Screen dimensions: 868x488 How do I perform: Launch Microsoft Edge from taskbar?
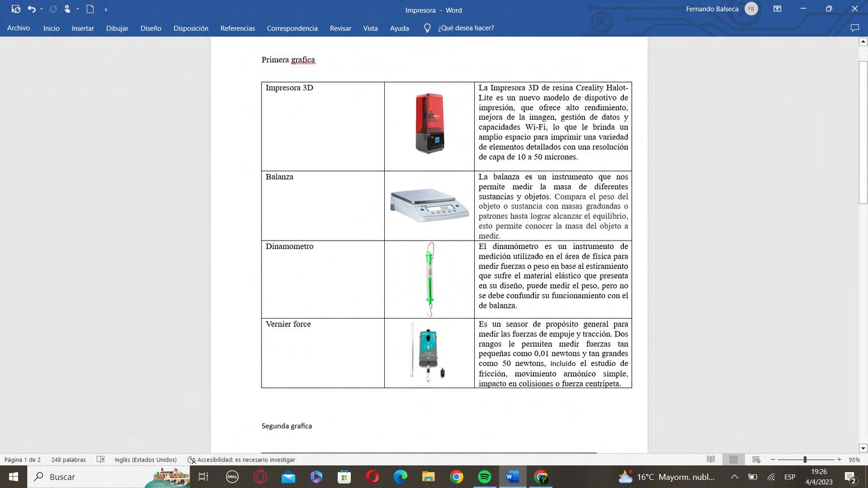(400, 477)
